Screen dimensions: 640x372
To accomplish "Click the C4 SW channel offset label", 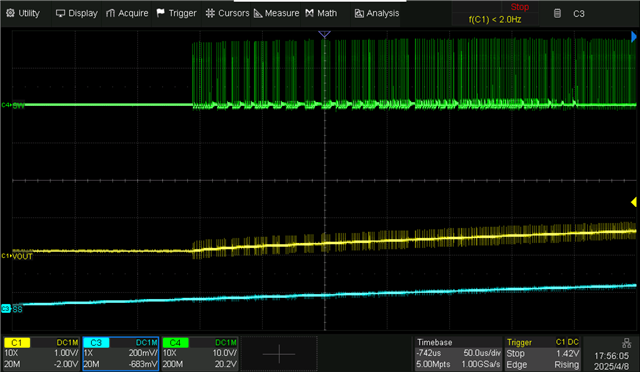I will (x=13, y=105).
